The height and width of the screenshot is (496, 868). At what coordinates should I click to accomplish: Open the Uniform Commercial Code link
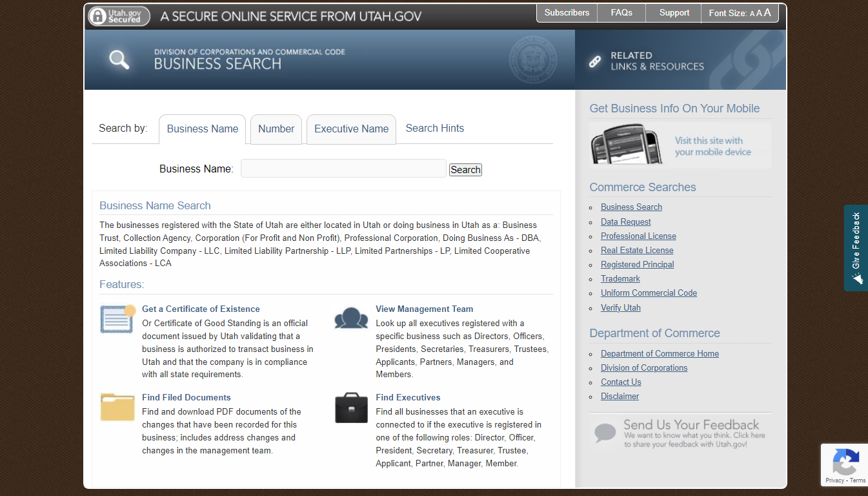649,293
